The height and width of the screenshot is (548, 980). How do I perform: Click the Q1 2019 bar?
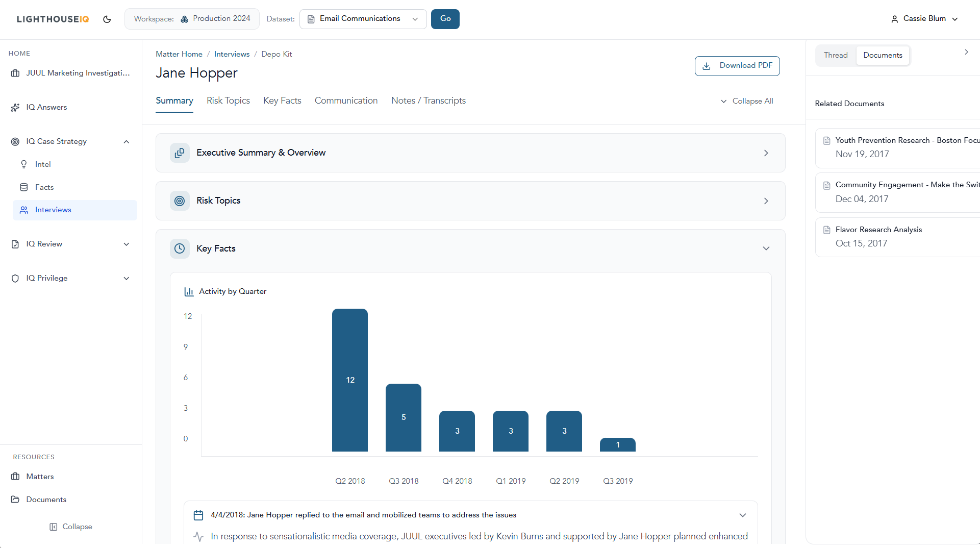(x=511, y=431)
